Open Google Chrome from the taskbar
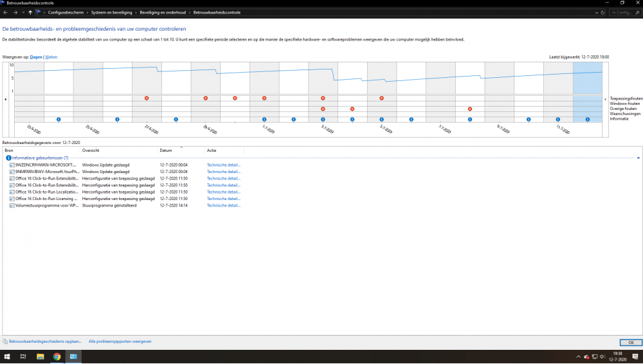Image resolution: width=643 pixels, height=364 pixels. click(x=57, y=356)
